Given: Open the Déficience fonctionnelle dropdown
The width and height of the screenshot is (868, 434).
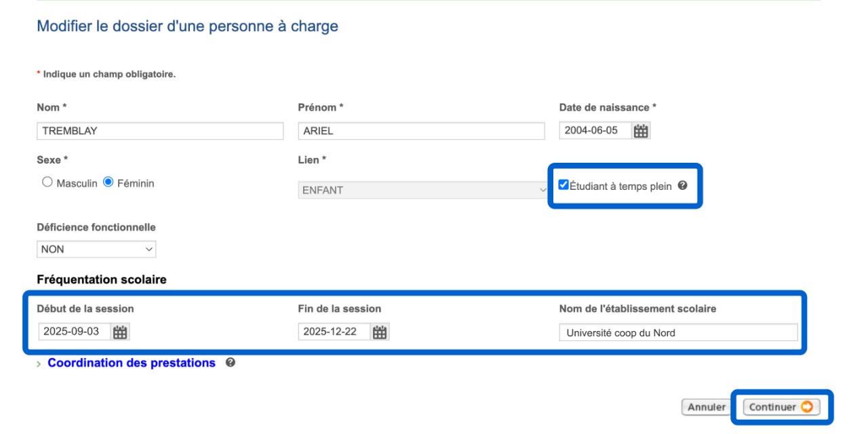Looking at the screenshot, I should (96, 250).
